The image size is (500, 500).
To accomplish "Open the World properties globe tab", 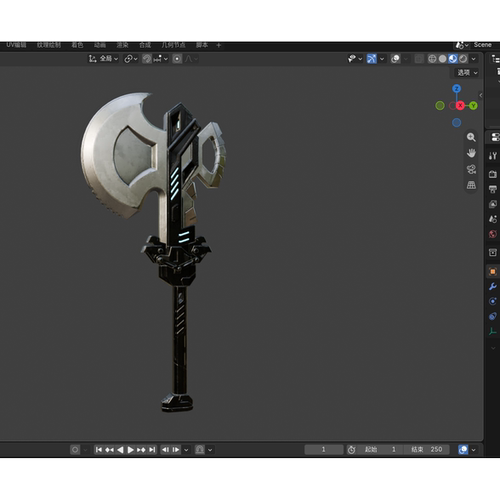I will pyautogui.click(x=493, y=234).
